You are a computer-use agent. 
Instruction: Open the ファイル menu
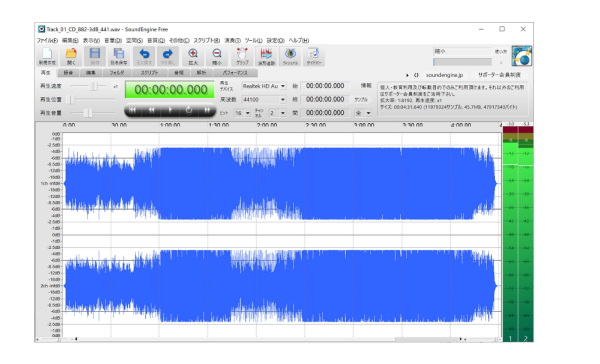click(x=47, y=40)
